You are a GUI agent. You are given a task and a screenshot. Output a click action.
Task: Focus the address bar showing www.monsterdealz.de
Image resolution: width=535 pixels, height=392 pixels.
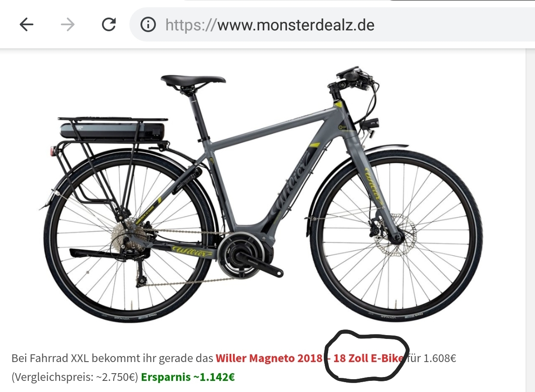click(332, 25)
